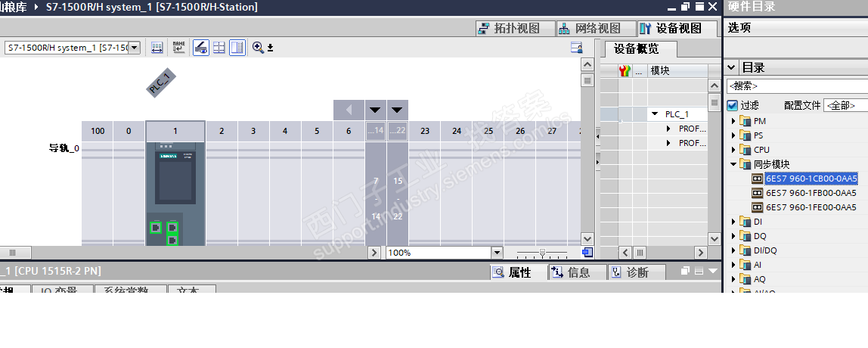Select rack slot 2 header

point(222,132)
